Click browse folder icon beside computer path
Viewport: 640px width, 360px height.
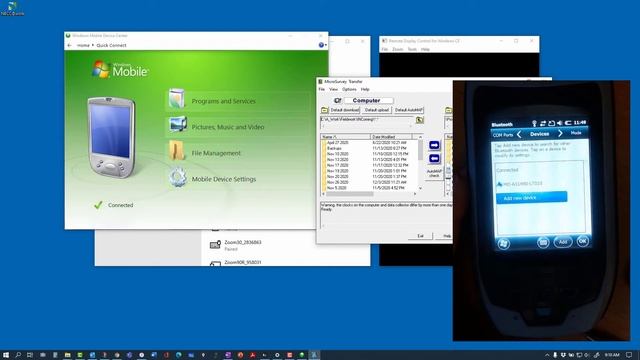[x=420, y=120]
